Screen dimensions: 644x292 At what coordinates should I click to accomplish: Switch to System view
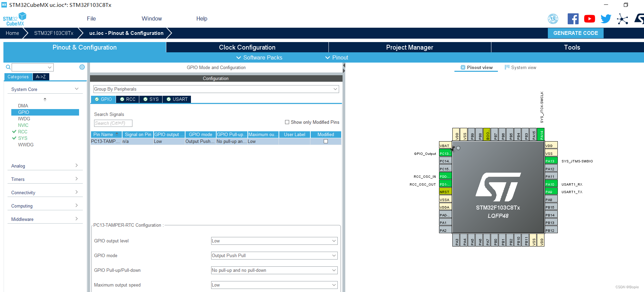coord(520,67)
